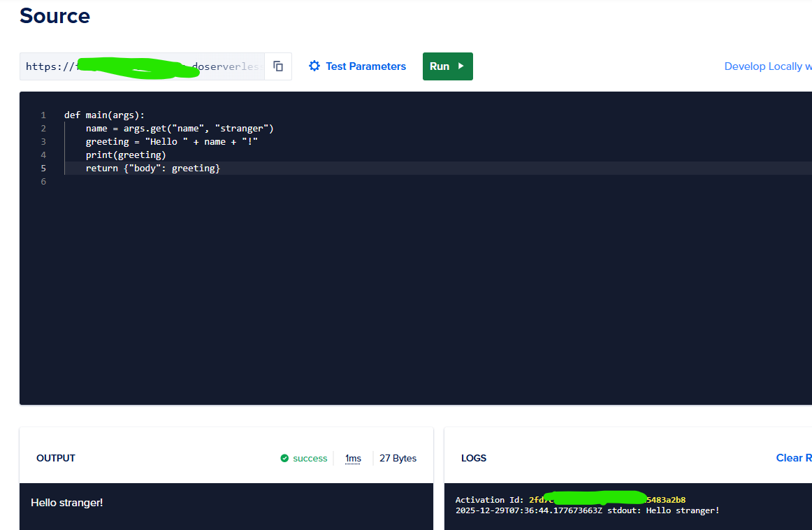Click the play arrow on Run button

coord(461,66)
